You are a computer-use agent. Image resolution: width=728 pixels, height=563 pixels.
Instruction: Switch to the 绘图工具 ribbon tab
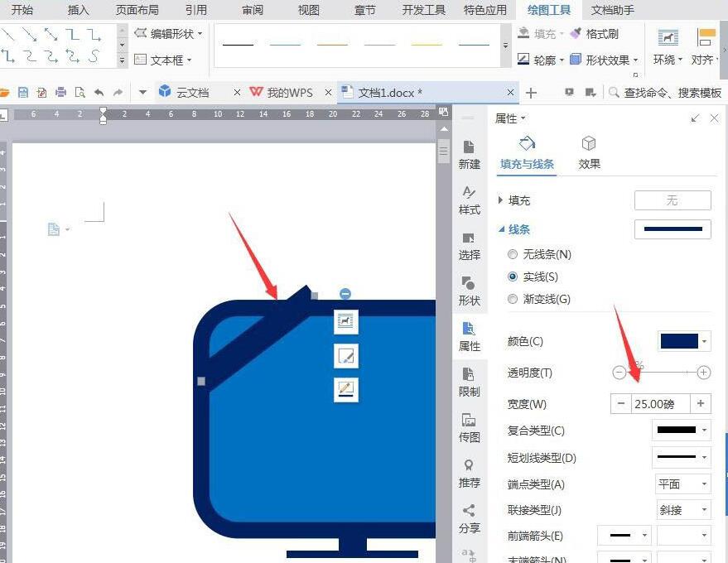pyautogui.click(x=548, y=10)
